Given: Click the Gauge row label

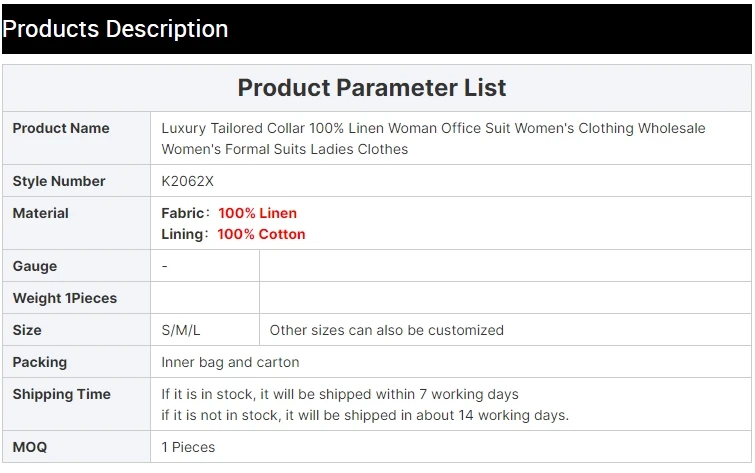Looking at the screenshot, I should pos(35,266).
